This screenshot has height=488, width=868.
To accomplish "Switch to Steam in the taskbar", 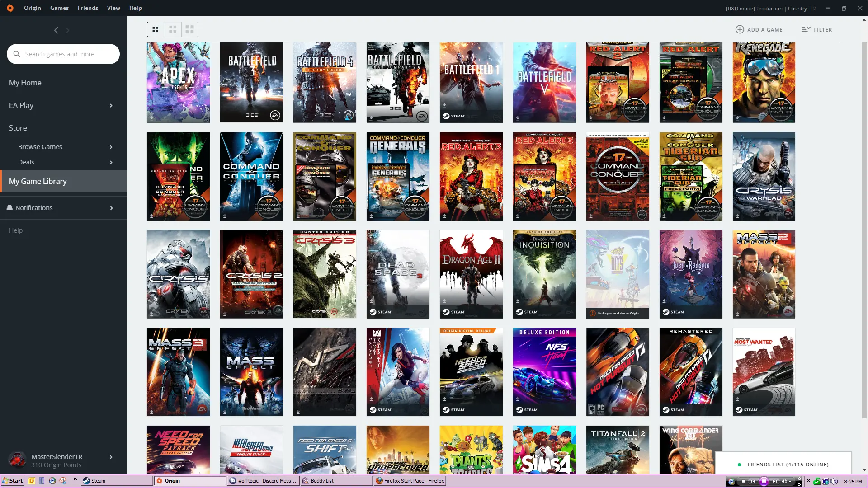I will [117, 481].
